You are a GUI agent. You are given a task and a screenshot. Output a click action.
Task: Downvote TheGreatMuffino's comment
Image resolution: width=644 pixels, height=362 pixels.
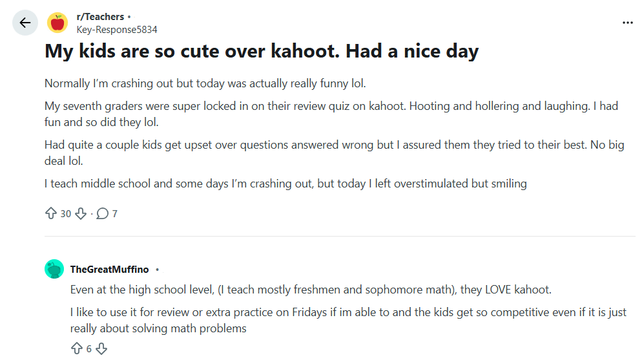click(x=101, y=349)
